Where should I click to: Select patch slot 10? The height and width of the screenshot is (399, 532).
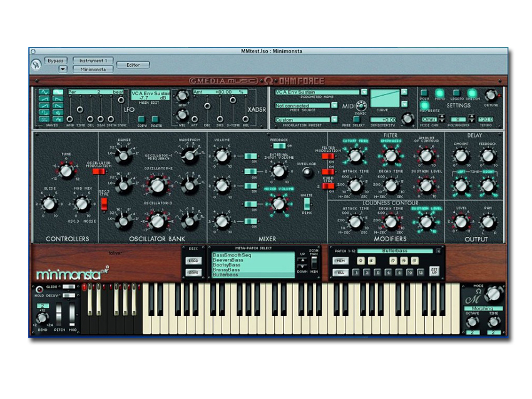[409, 272]
